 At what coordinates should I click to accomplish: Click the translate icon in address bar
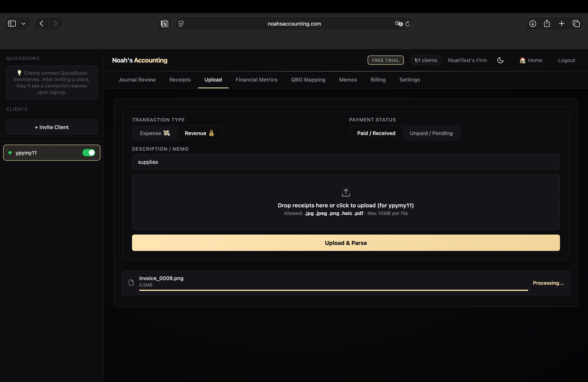tap(399, 24)
